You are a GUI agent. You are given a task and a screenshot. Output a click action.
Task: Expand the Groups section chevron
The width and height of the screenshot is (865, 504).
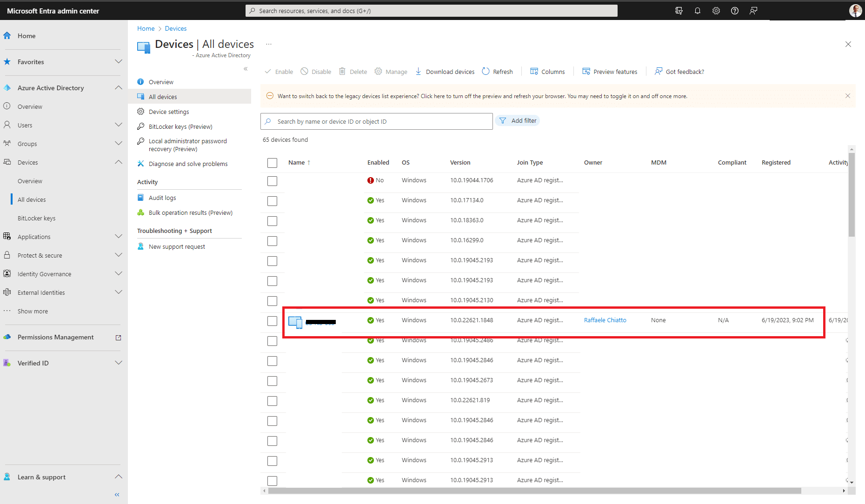tap(119, 143)
